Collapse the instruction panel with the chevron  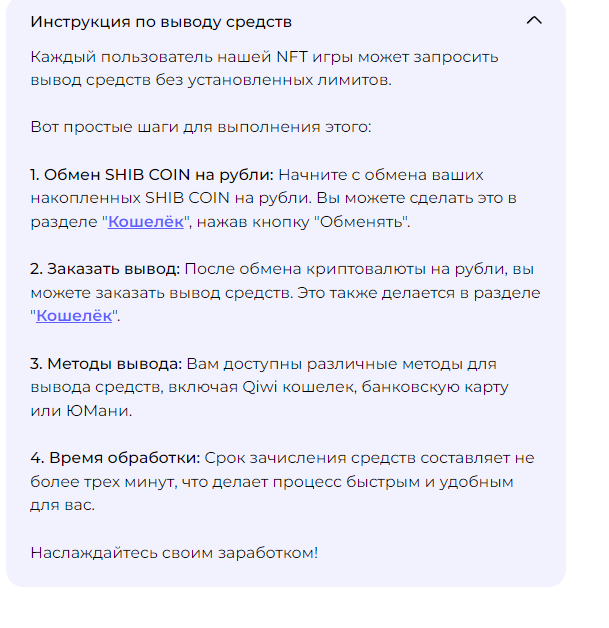click(x=534, y=20)
